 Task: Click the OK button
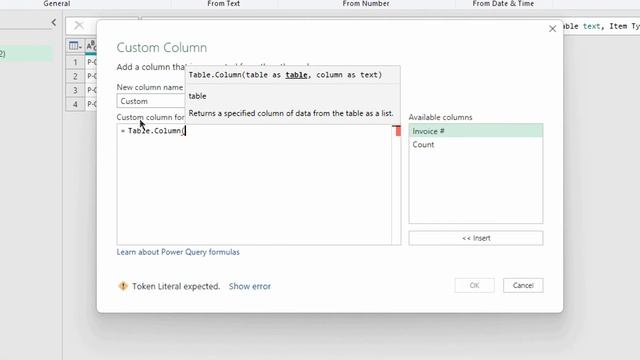[x=474, y=285]
